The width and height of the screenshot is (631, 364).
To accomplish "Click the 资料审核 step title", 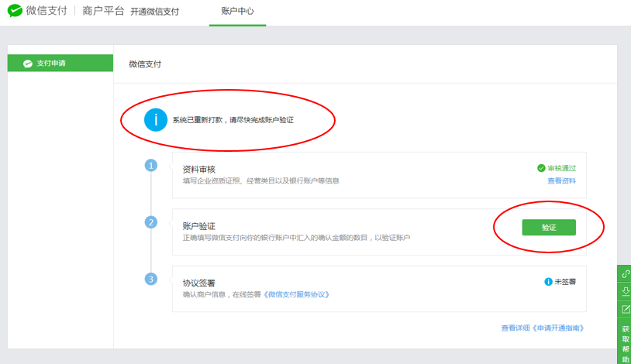I will coord(198,170).
